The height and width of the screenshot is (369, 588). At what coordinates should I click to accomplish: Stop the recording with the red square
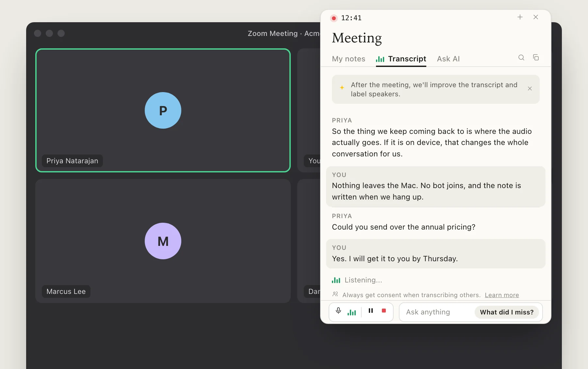point(384,311)
